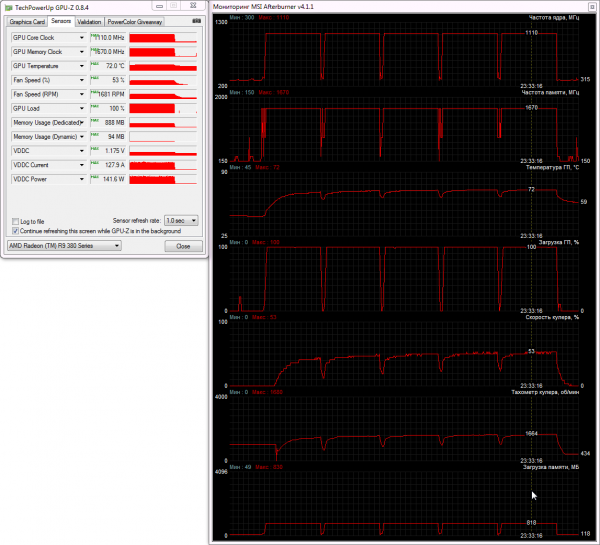Open the PowerColor Giveaway tab
This screenshot has height=545, width=600.
click(x=135, y=22)
